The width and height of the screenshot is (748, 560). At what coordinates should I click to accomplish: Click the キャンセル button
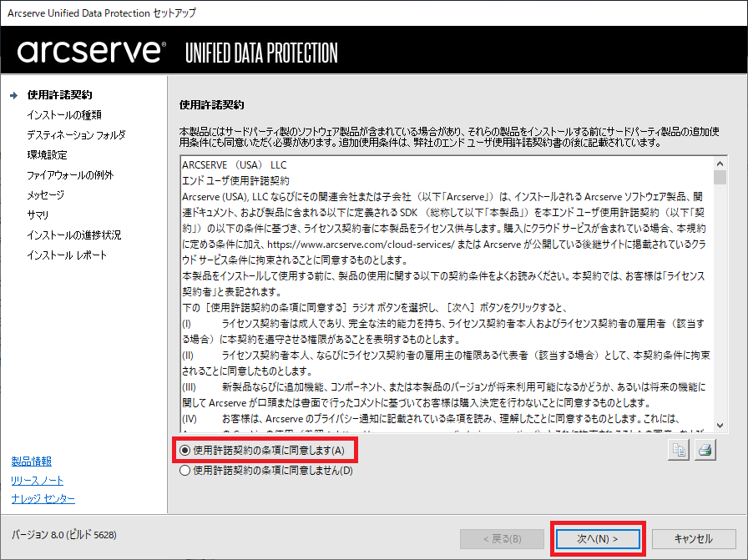tap(694, 539)
